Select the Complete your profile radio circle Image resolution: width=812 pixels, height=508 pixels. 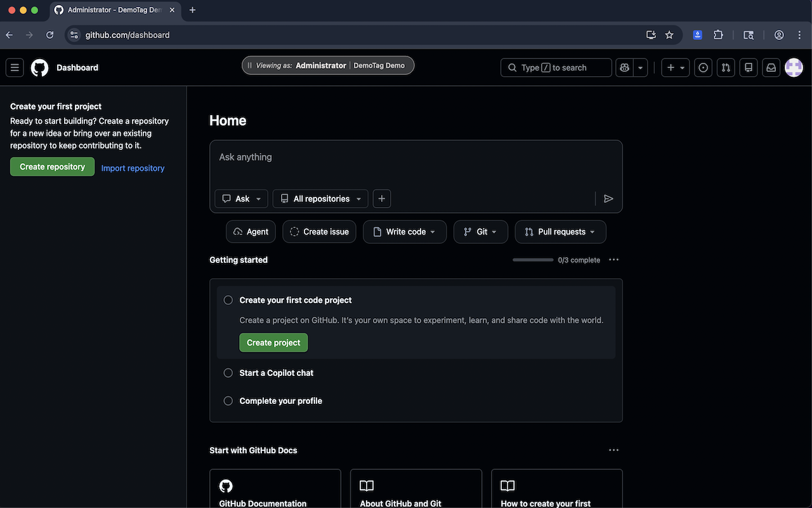click(228, 401)
